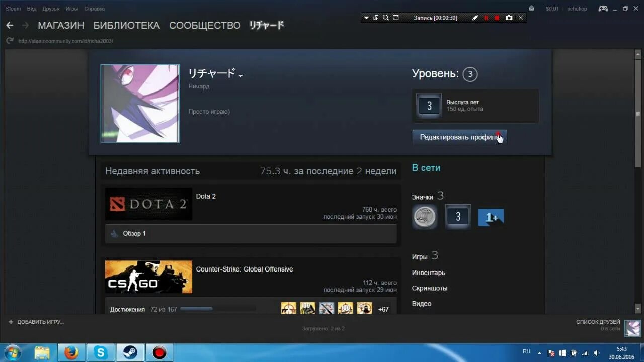
Task: Click the recorder window-select icon
Action: (x=376, y=18)
